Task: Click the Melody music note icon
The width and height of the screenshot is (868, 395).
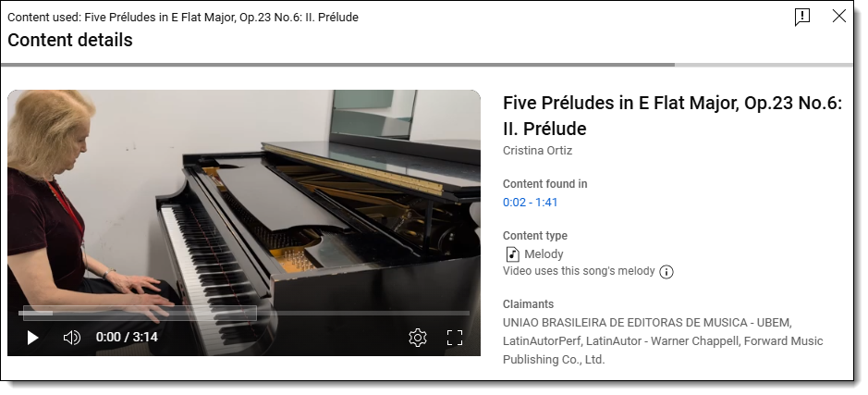Action: pyautogui.click(x=512, y=254)
